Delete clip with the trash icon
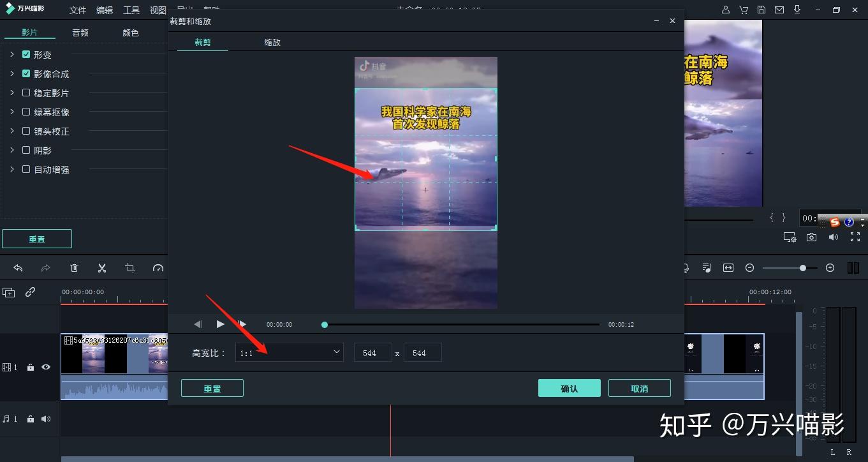This screenshot has height=462, width=868. point(74,268)
